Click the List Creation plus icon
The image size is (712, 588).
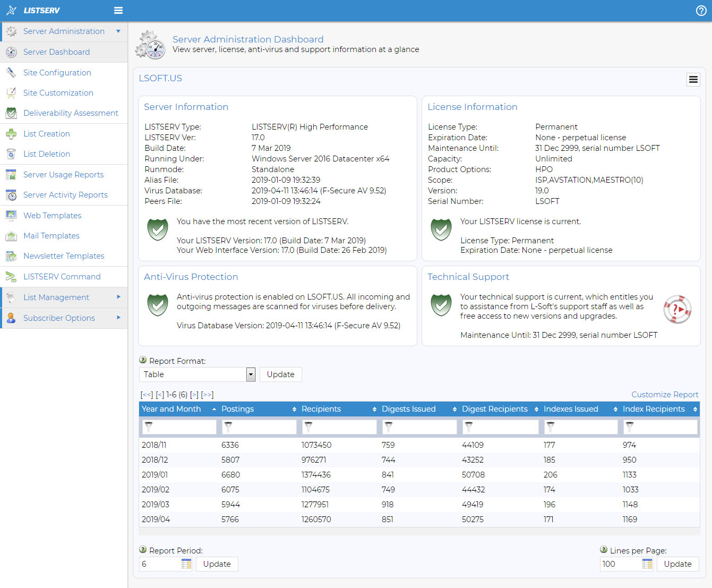coord(11,134)
